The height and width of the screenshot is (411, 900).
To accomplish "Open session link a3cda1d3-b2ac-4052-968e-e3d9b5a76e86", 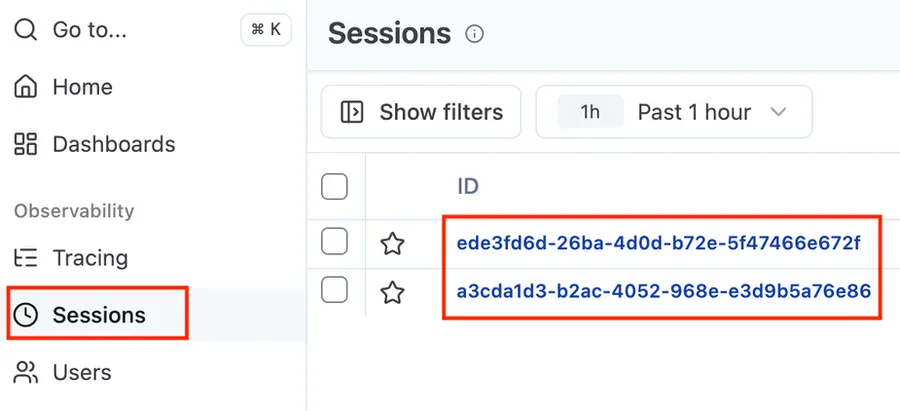I will click(663, 292).
